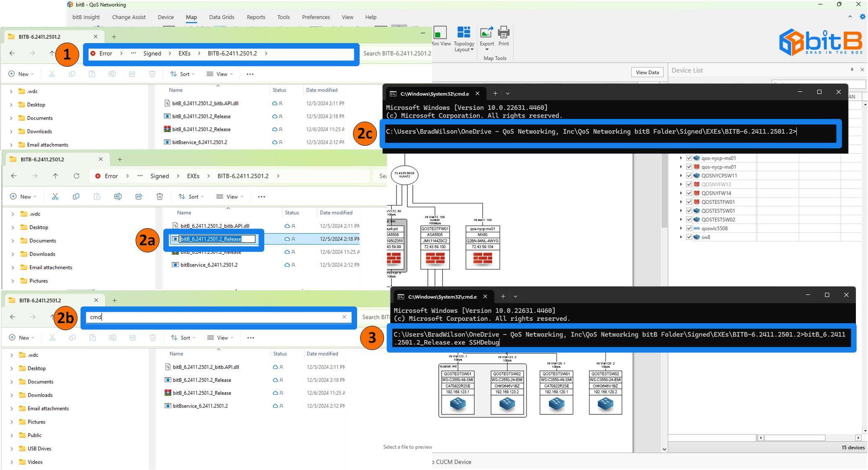
Task: Uncheck the QOSNYFW14 device checkbox
Action: (689, 193)
